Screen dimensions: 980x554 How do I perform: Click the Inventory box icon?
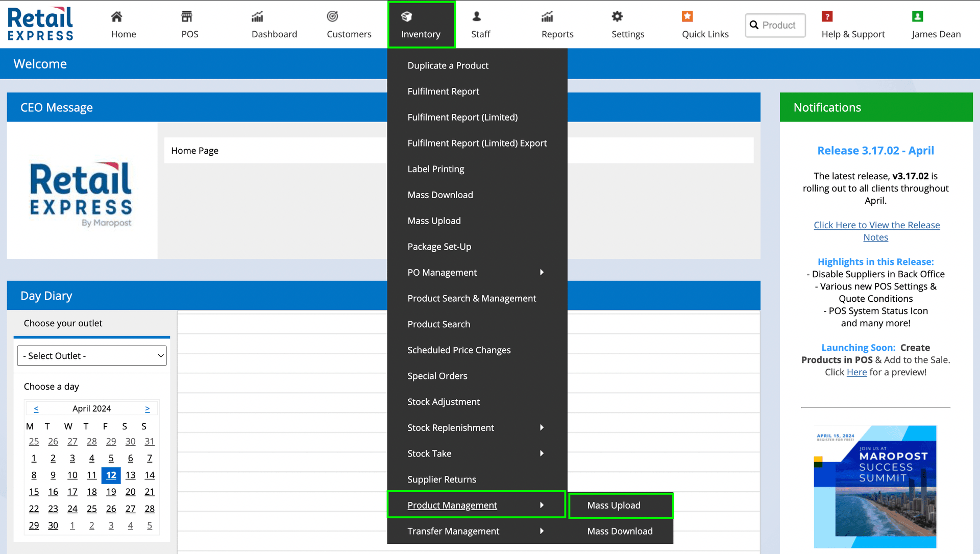[x=406, y=17]
